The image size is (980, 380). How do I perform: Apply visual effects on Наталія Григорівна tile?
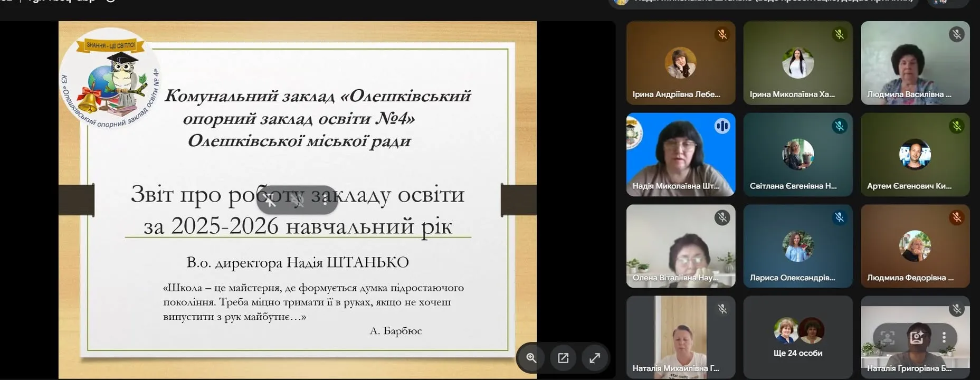[916, 337]
